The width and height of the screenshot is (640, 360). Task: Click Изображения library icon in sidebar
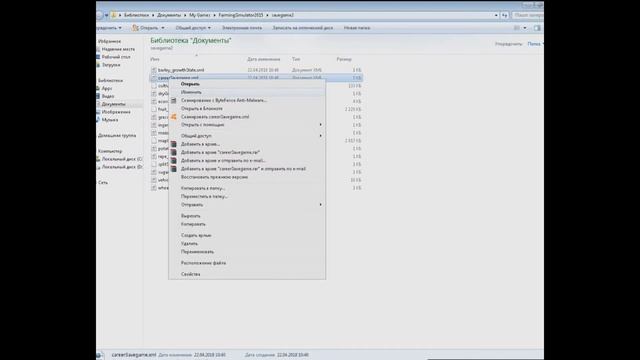pos(98,112)
